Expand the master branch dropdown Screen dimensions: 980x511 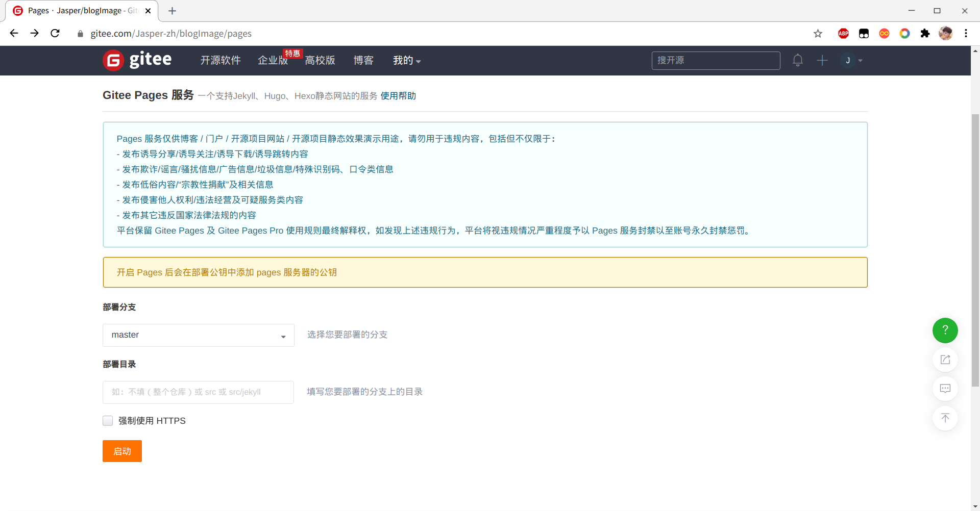(198, 335)
